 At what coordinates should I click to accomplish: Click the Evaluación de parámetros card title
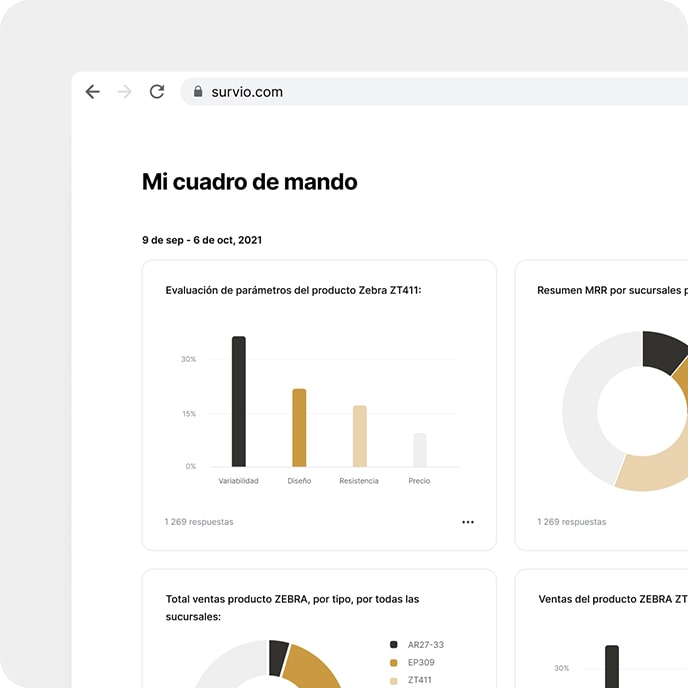click(x=293, y=290)
